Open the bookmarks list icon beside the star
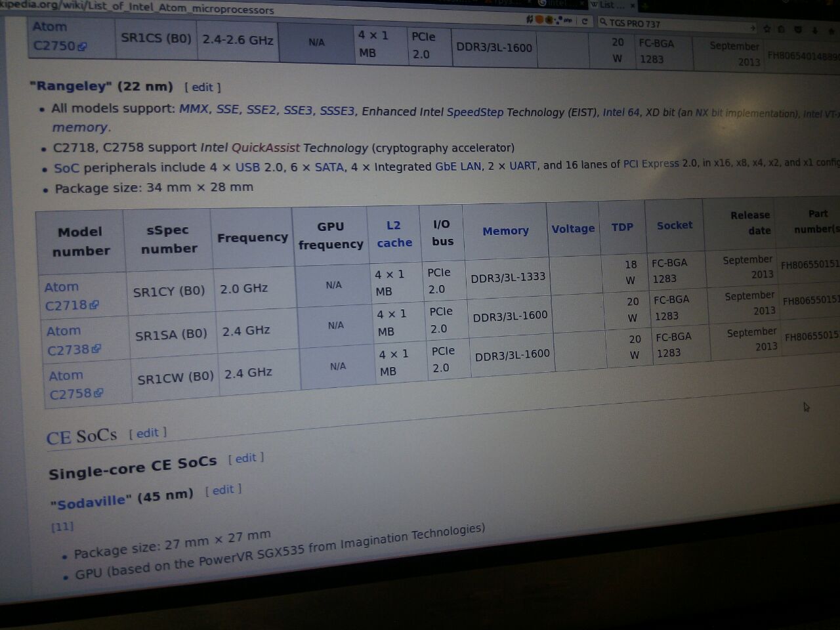840x630 pixels. pyautogui.click(x=781, y=30)
